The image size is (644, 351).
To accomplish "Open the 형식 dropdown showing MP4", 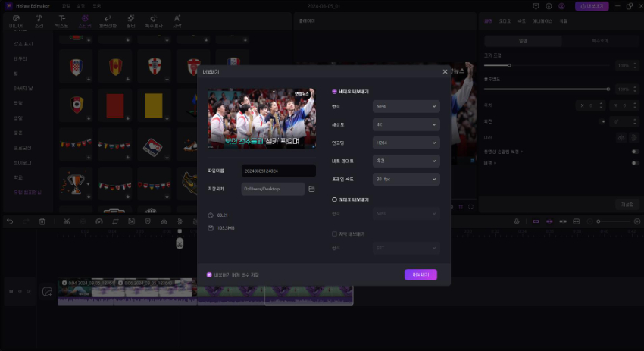I will pos(406,107).
